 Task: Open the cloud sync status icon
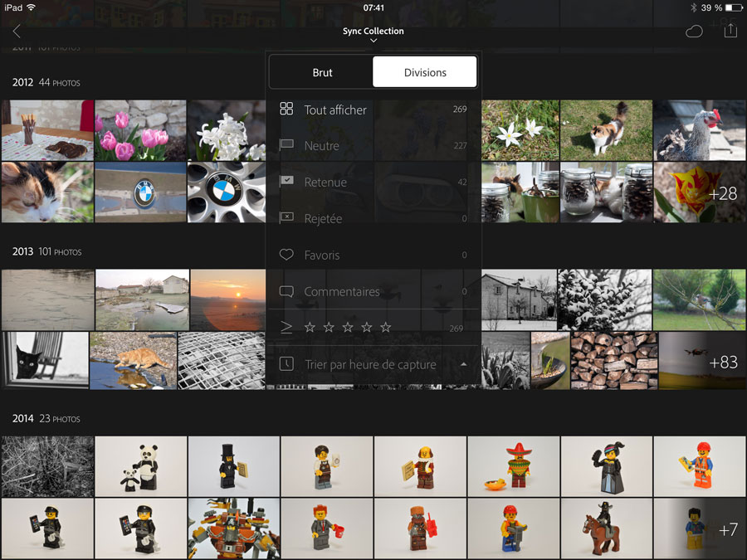(694, 32)
